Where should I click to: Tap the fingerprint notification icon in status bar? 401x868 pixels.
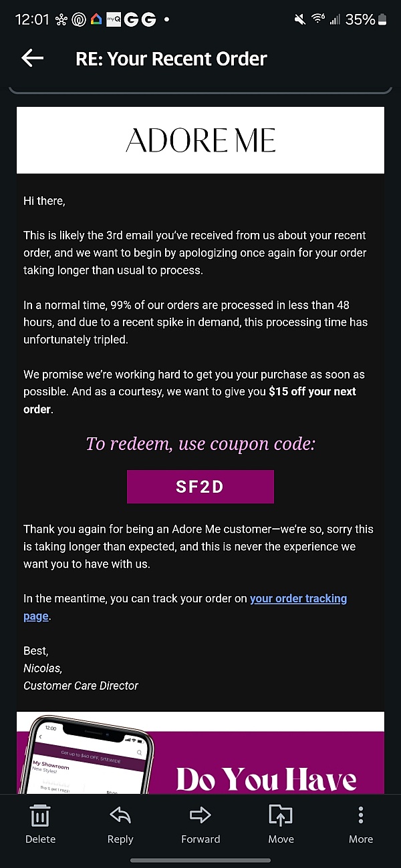tap(80, 19)
